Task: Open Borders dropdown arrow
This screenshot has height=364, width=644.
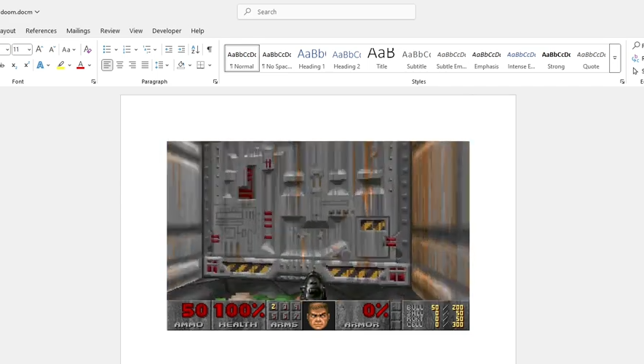Action: click(210, 65)
